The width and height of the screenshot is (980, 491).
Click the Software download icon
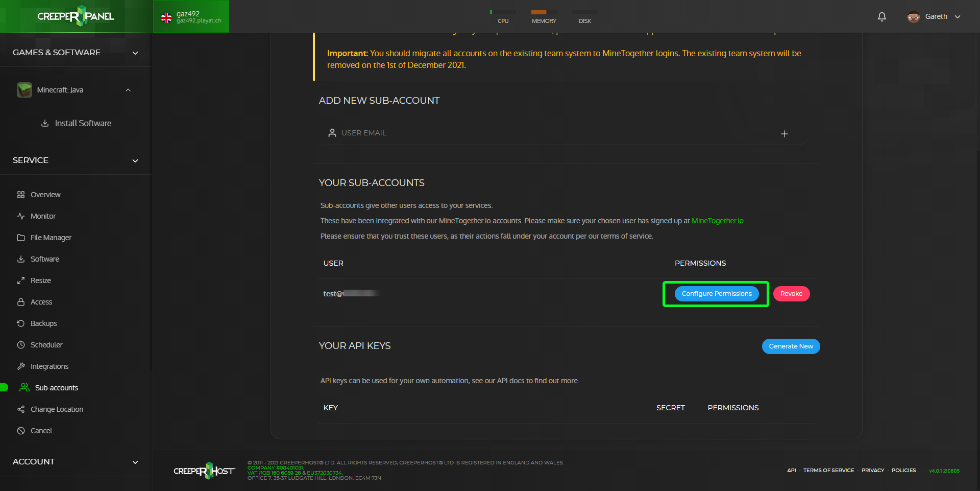click(21, 259)
